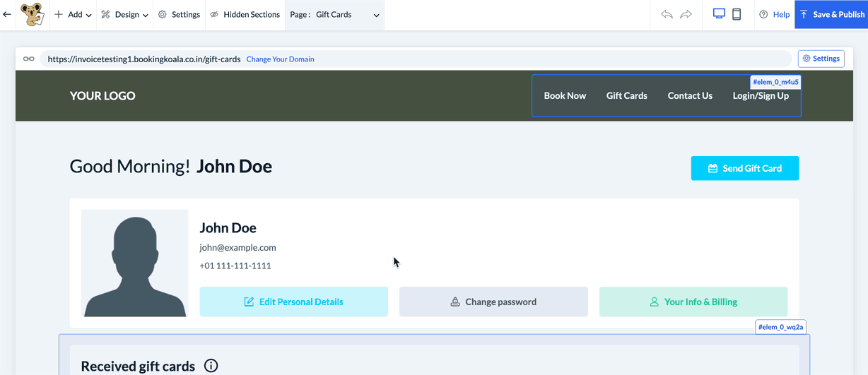
Task: Click the Change Your Domain link
Action: [280, 59]
